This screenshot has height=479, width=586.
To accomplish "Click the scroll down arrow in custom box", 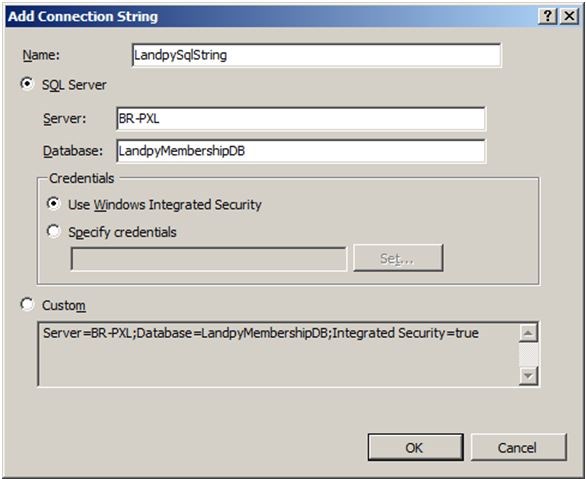I will [x=528, y=376].
